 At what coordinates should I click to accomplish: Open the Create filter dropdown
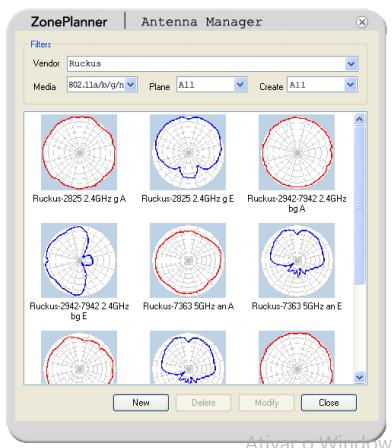(350, 85)
